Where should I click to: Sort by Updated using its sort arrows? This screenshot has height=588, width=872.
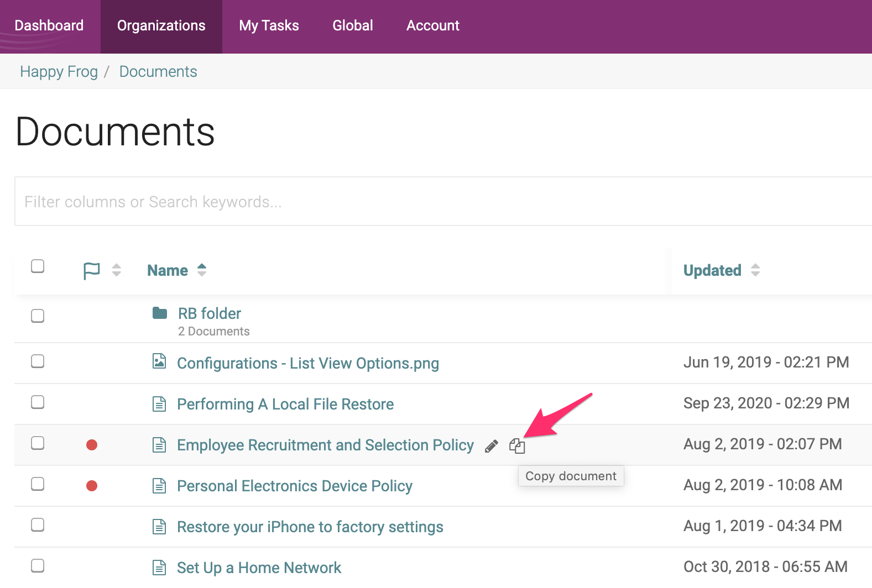(x=755, y=270)
